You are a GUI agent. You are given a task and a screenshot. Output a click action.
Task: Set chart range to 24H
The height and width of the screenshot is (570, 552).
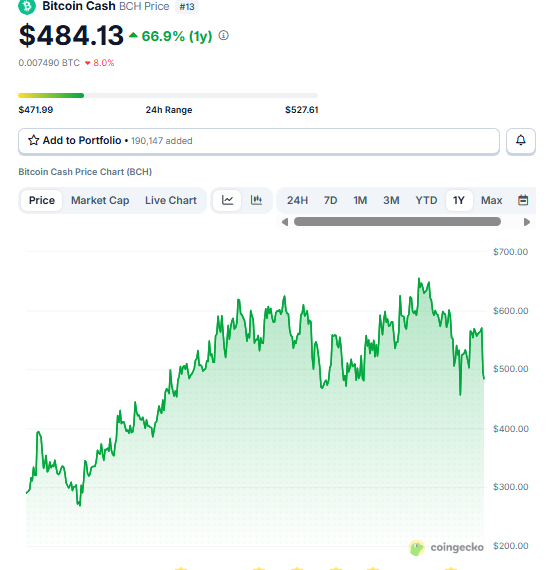(297, 200)
